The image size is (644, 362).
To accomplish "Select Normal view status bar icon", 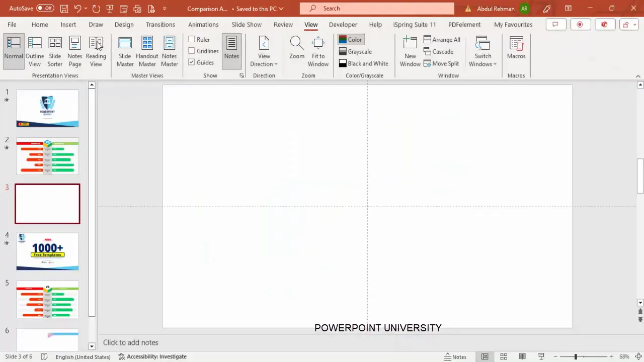I will [485, 356].
